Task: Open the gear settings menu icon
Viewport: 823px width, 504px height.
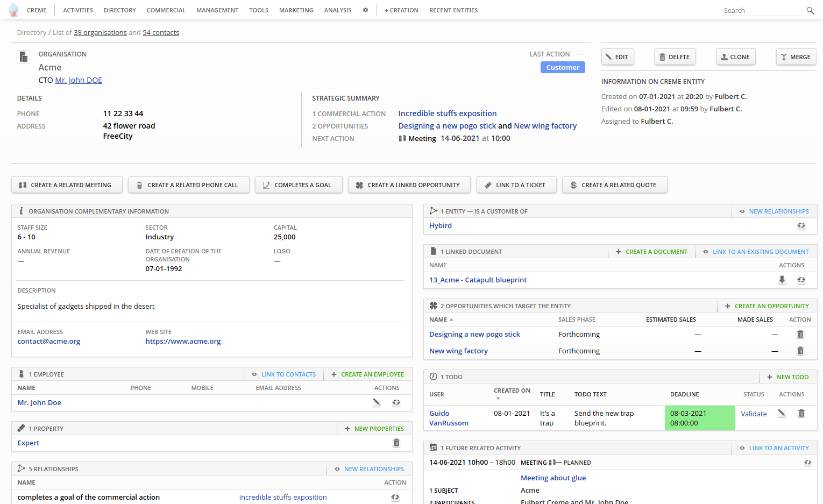Action: click(365, 10)
